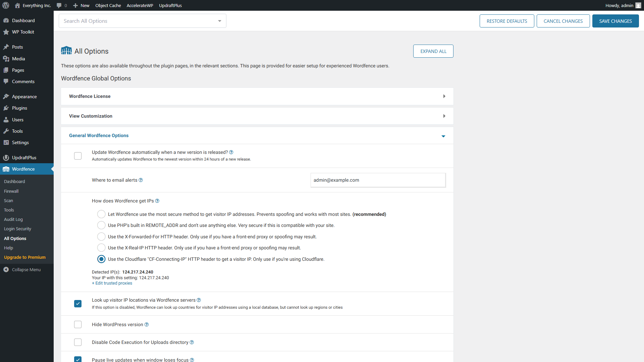Expand the Wordfence License section
This screenshot has height=362, width=644.
257,96
